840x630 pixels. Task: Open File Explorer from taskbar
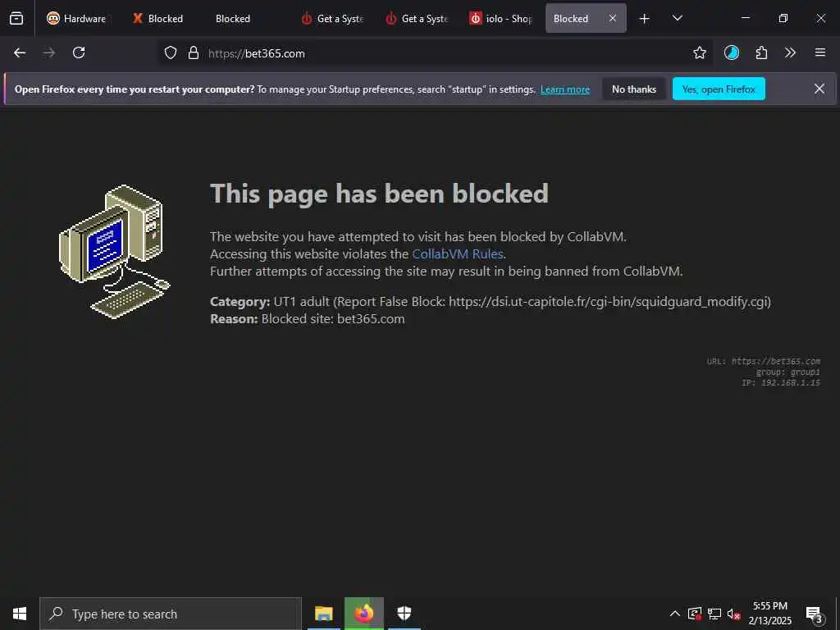(323, 614)
